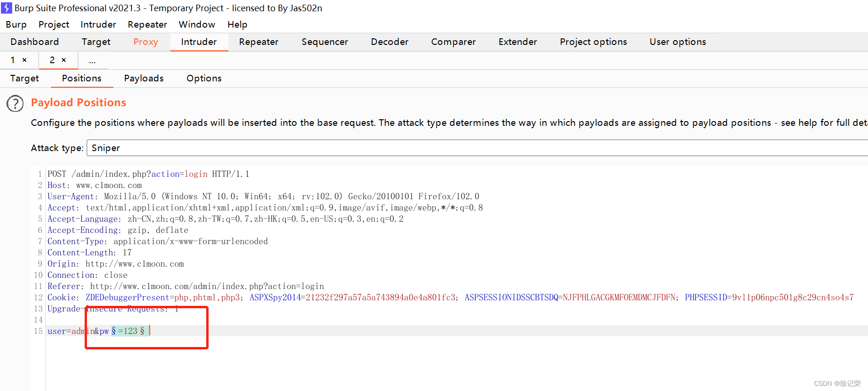Click the Payload Positions help question-mark icon

pos(15,103)
